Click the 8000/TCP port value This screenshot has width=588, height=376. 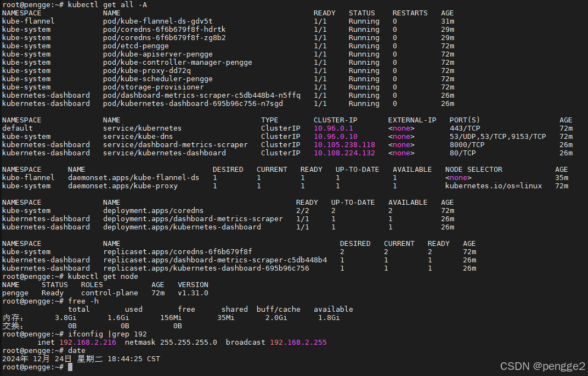(467, 145)
